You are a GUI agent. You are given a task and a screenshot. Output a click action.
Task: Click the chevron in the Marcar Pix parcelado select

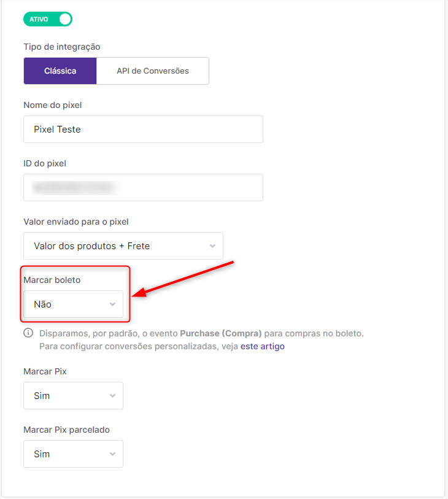113,454
